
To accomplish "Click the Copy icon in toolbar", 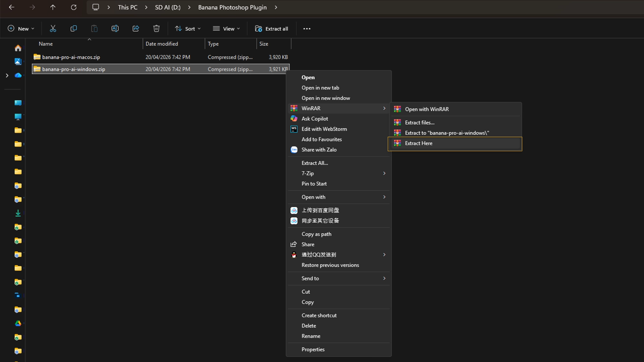I will (x=73, y=28).
